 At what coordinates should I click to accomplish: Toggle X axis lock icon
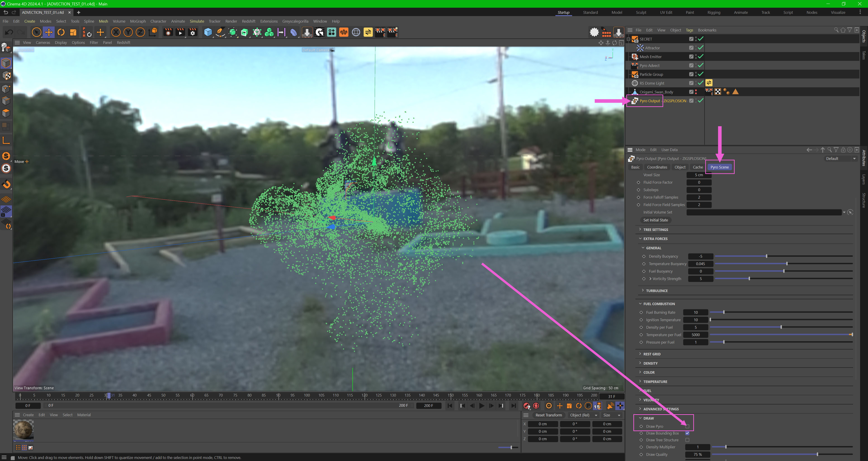[116, 32]
